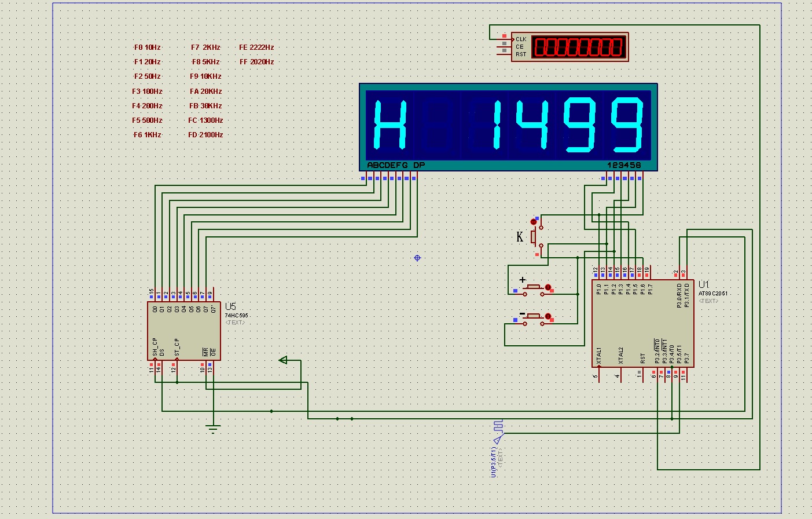This screenshot has height=519, width=812.
Task: Select the 74HC595 shift register chip U5
Action: pos(184,331)
